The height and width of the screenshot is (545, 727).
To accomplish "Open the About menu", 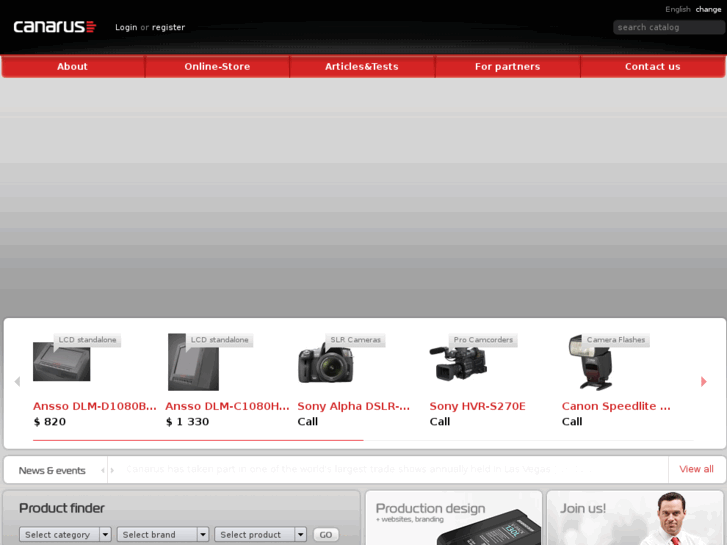I will [72, 66].
